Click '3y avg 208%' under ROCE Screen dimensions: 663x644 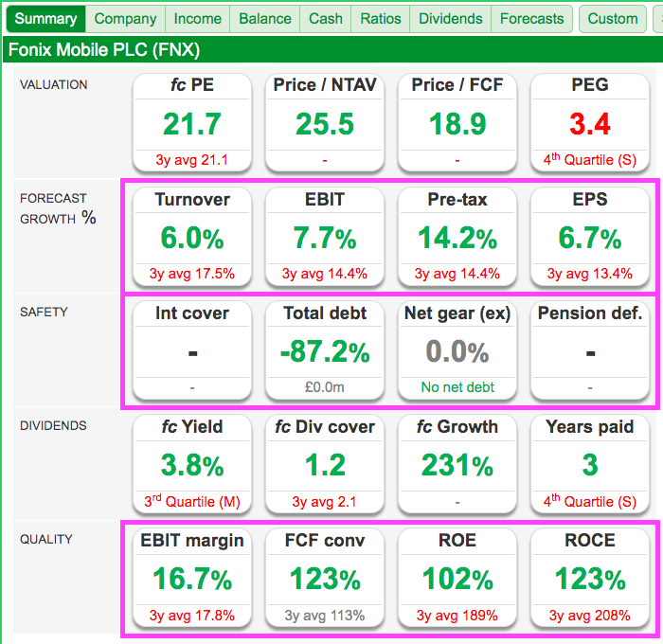tap(590, 616)
